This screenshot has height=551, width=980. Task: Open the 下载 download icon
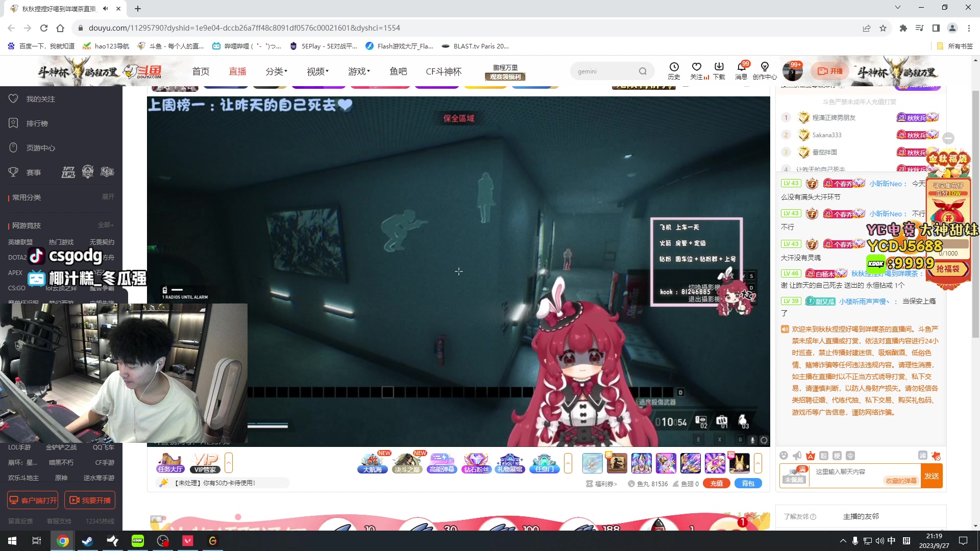click(719, 71)
